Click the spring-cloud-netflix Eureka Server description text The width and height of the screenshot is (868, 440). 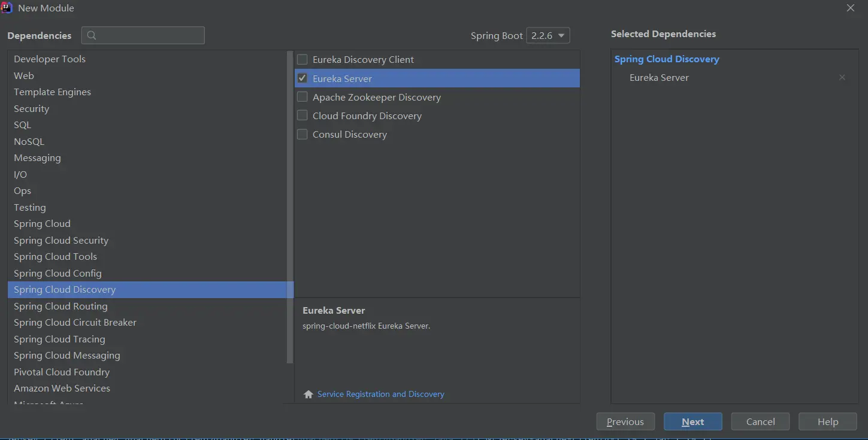[367, 326]
